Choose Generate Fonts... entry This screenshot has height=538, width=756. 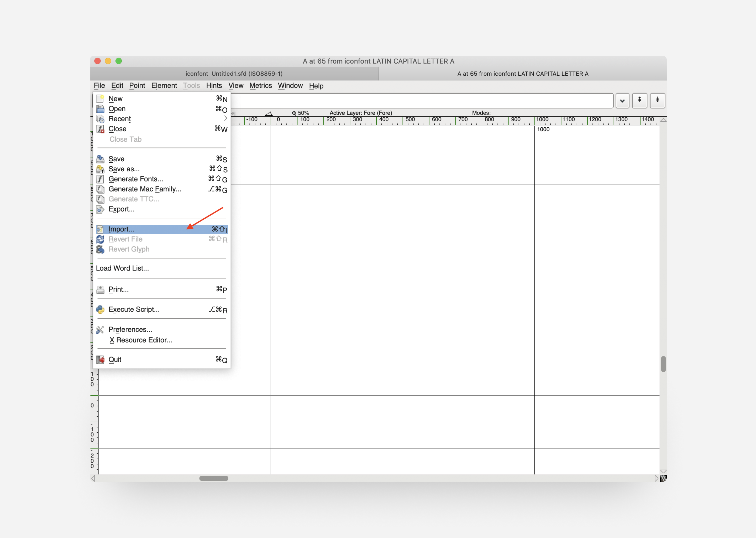tap(161, 179)
